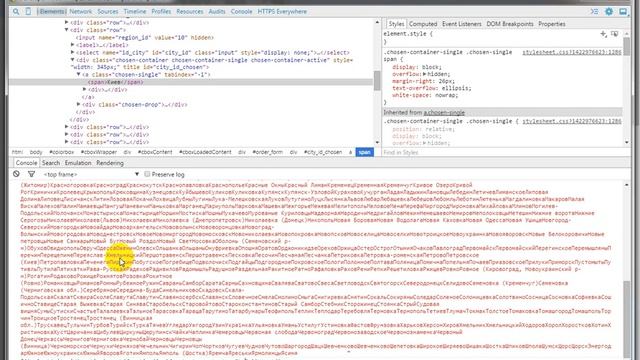Screen dimensions: 640x360
Task: Select the hidden region_id input row
Action: pos(144,38)
